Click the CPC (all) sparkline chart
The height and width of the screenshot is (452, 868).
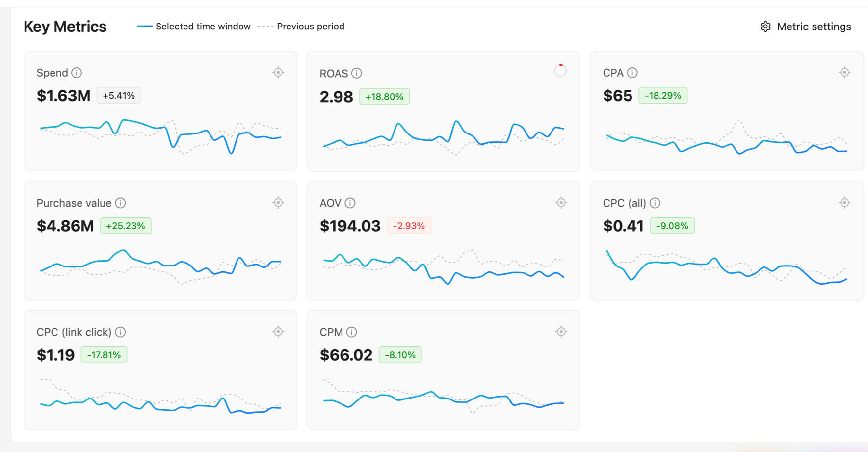click(x=726, y=266)
